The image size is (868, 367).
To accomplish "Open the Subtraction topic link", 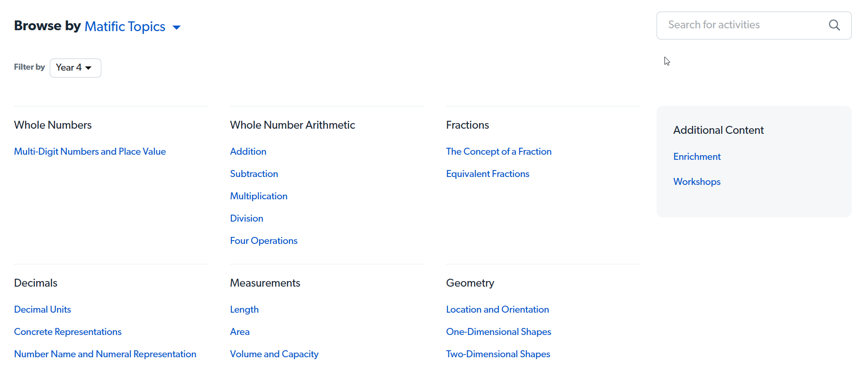I will [254, 174].
